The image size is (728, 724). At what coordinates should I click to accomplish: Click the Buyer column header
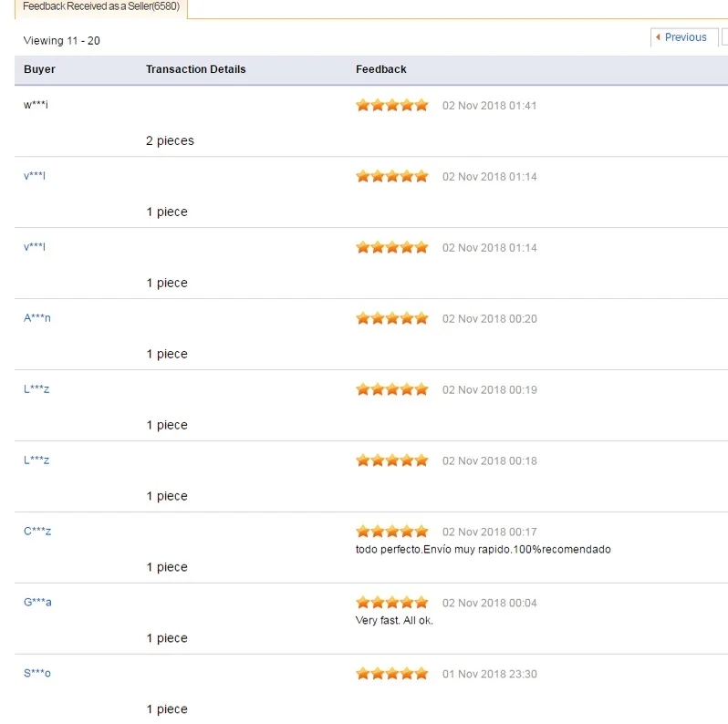click(x=39, y=69)
